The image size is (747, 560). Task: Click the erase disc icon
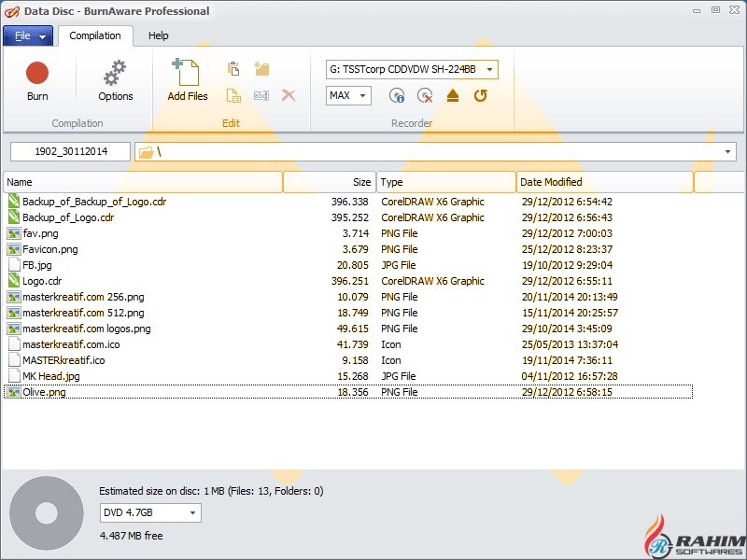tap(425, 96)
